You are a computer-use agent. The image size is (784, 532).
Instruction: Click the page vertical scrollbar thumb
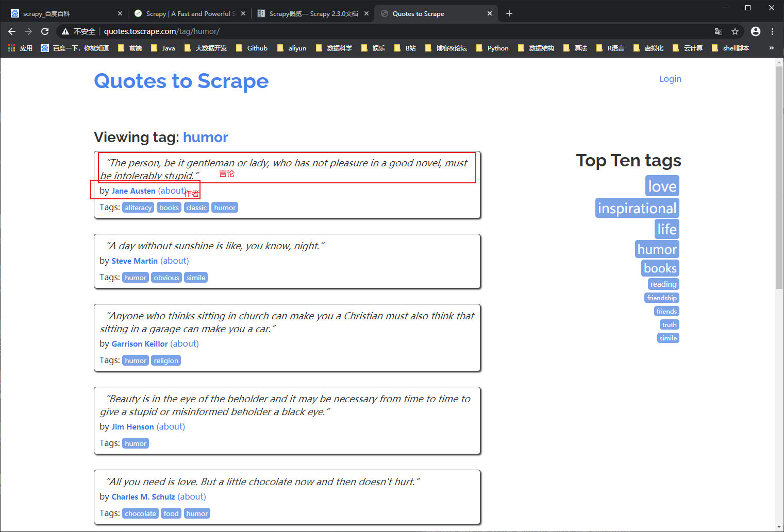point(779,178)
